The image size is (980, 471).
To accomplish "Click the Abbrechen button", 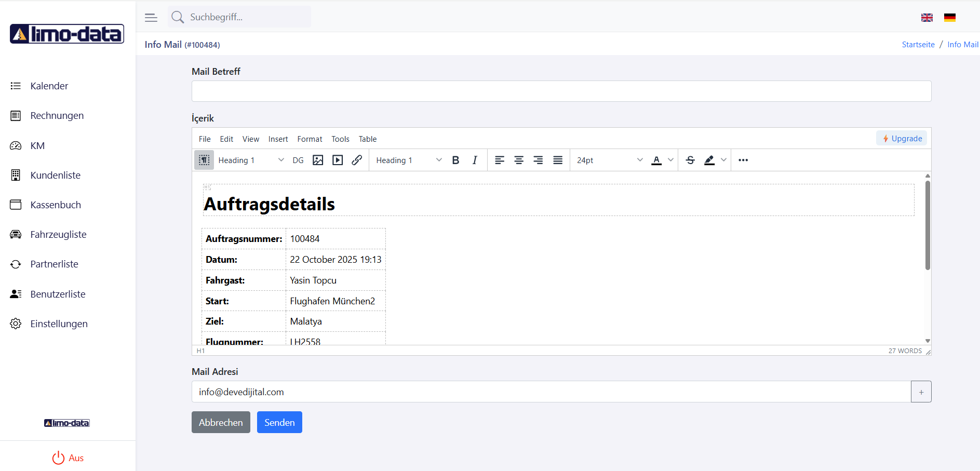I will (x=221, y=422).
